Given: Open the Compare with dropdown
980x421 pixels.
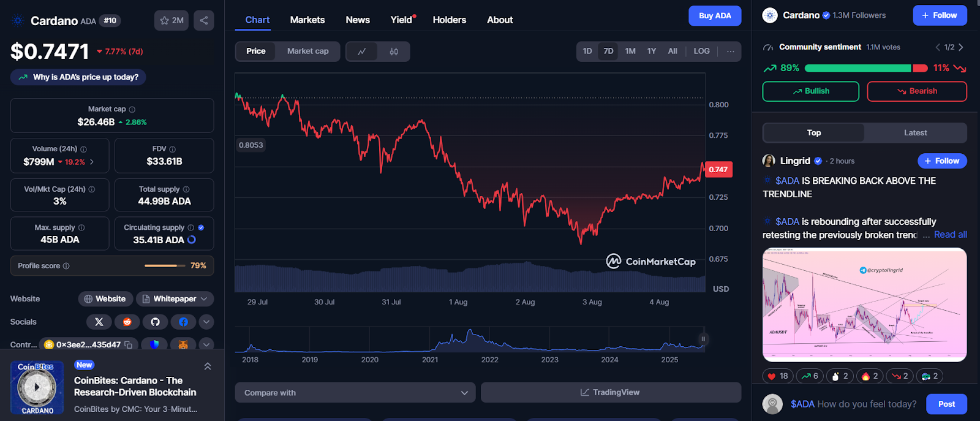Looking at the screenshot, I should pos(355,393).
